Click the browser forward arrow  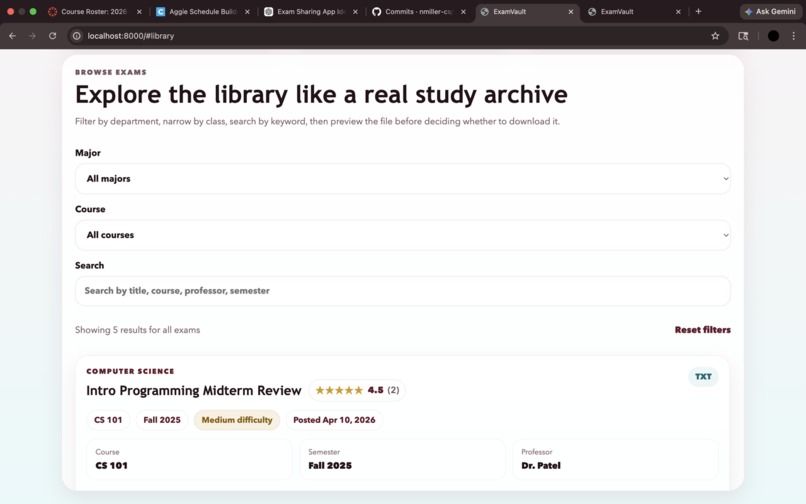(x=32, y=36)
